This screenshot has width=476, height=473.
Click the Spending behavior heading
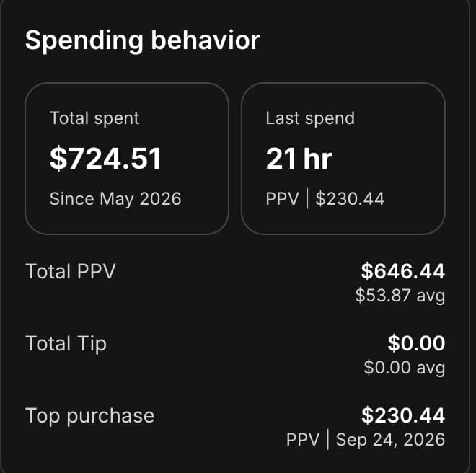click(x=142, y=40)
